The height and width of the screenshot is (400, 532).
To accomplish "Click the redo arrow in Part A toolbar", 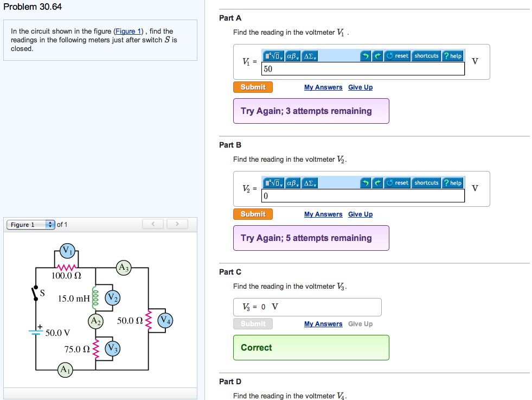I will pos(376,56).
